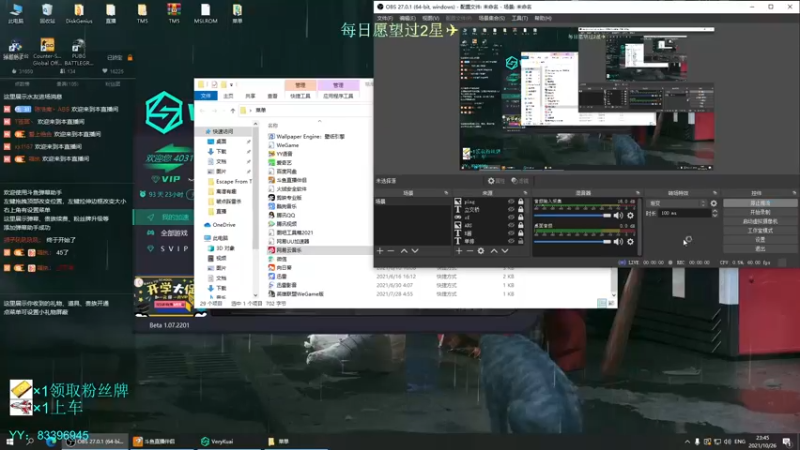Click the start recording button in OBS
Image resolution: width=800 pixels, height=450 pixels.
pyautogui.click(x=760, y=212)
